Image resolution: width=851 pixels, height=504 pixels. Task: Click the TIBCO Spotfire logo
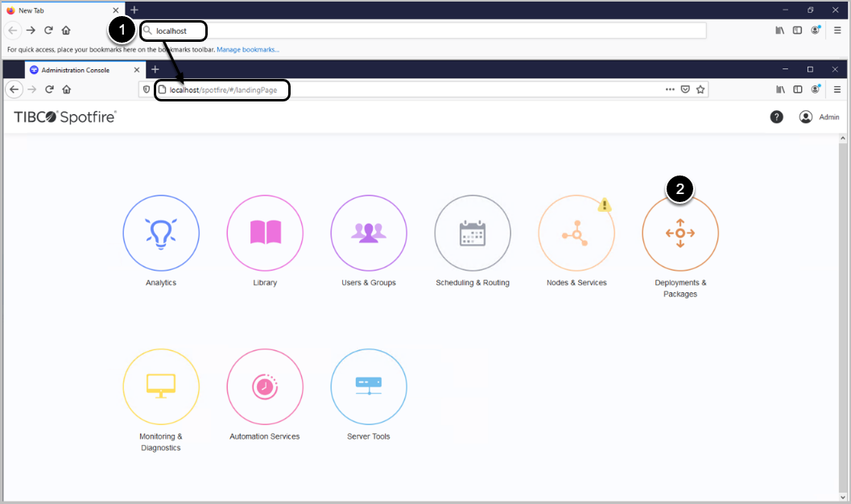[x=65, y=118]
